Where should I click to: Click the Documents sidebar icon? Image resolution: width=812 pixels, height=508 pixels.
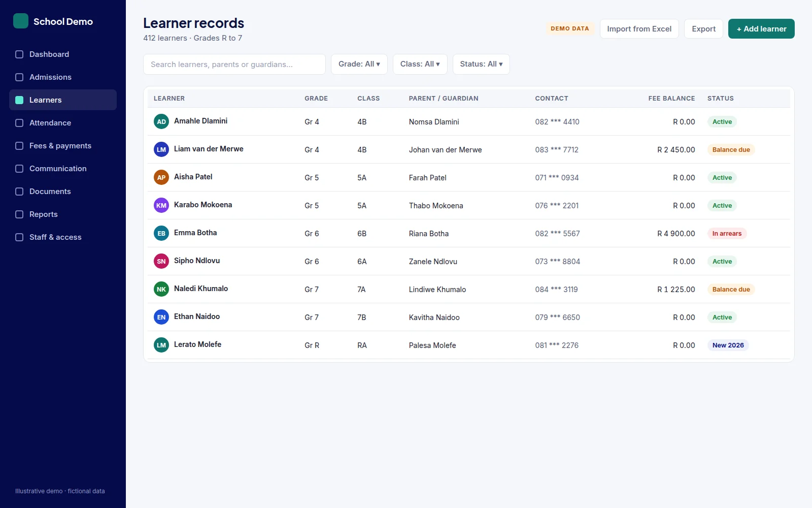click(19, 192)
